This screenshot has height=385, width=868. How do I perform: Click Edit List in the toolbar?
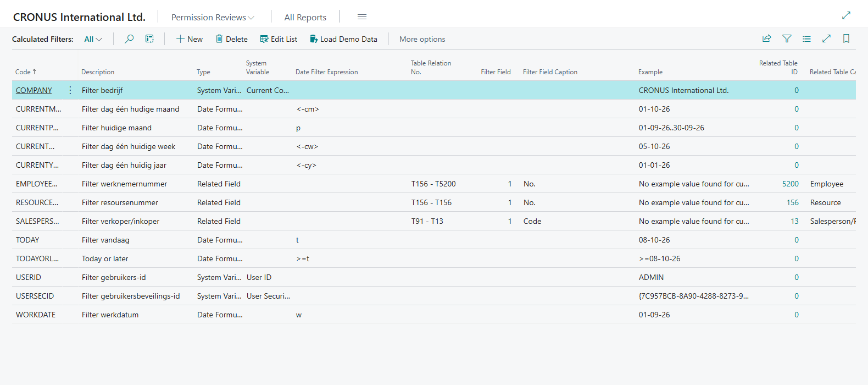tap(279, 39)
